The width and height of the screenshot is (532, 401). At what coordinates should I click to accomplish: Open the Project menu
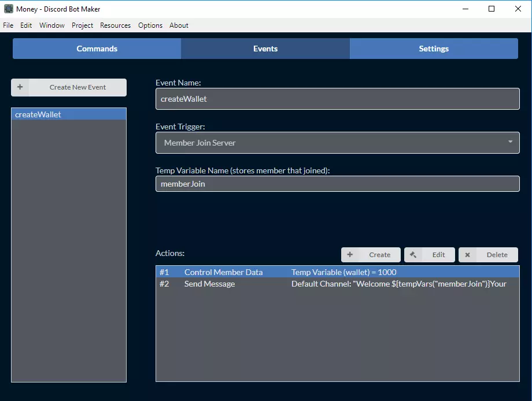tap(82, 25)
